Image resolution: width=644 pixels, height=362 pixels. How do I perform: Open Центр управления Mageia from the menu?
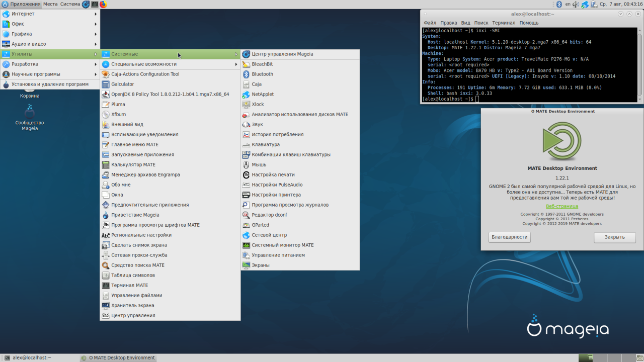pos(300,54)
